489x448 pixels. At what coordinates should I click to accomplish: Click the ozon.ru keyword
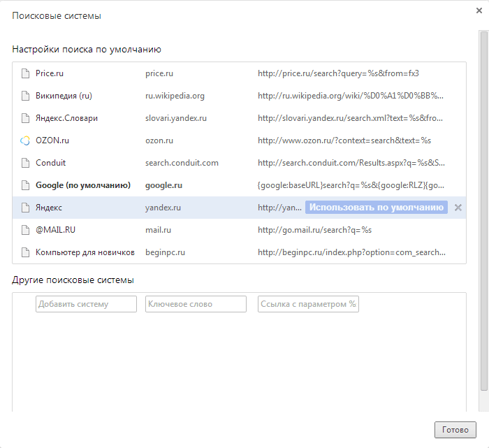[x=159, y=140]
